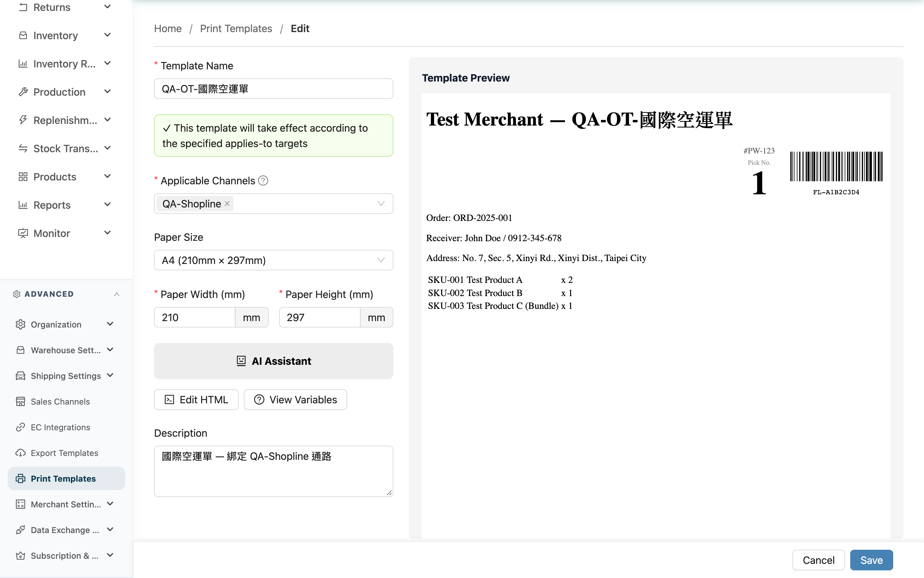Select Print Templates menu item
Screen dimensions: 924x578
[66, 478]
